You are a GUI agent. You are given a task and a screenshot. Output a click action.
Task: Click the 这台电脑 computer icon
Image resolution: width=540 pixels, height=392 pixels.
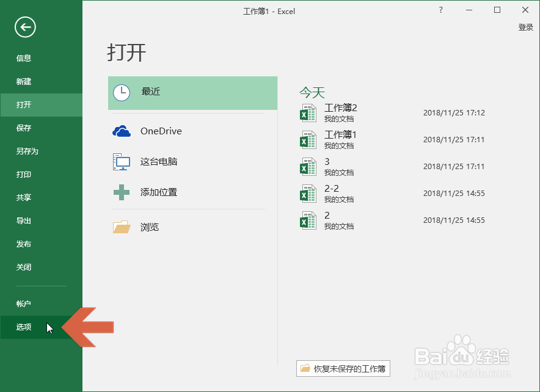pyautogui.click(x=122, y=162)
